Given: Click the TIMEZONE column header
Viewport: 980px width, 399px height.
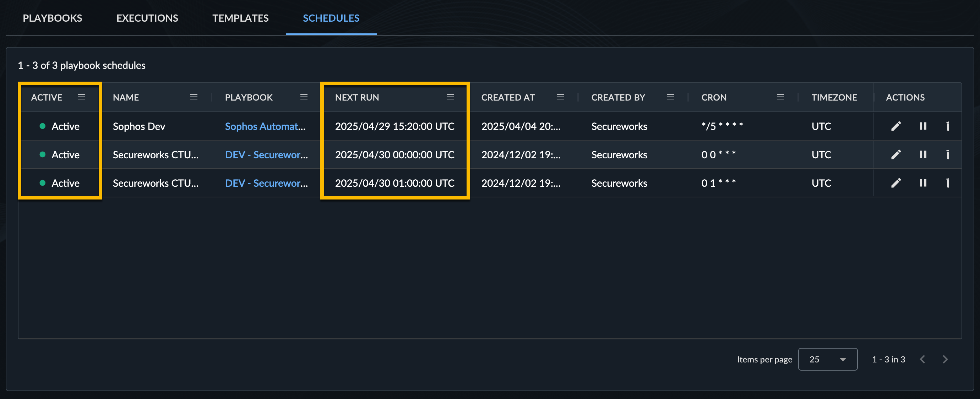Looking at the screenshot, I should (x=834, y=97).
